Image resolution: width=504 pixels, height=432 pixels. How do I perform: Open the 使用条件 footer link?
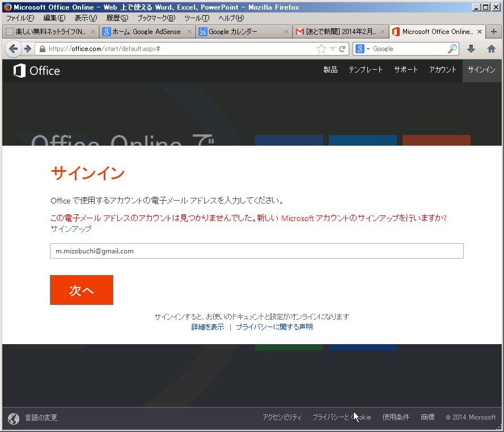coord(396,417)
